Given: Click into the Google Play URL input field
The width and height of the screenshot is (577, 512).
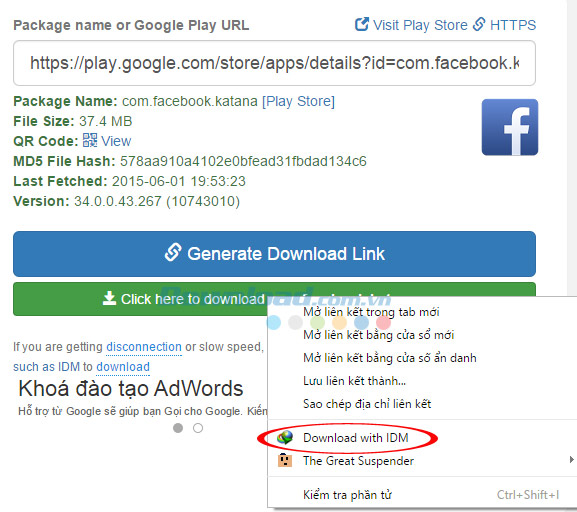Looking at the screenshot, I should [274, 63].
